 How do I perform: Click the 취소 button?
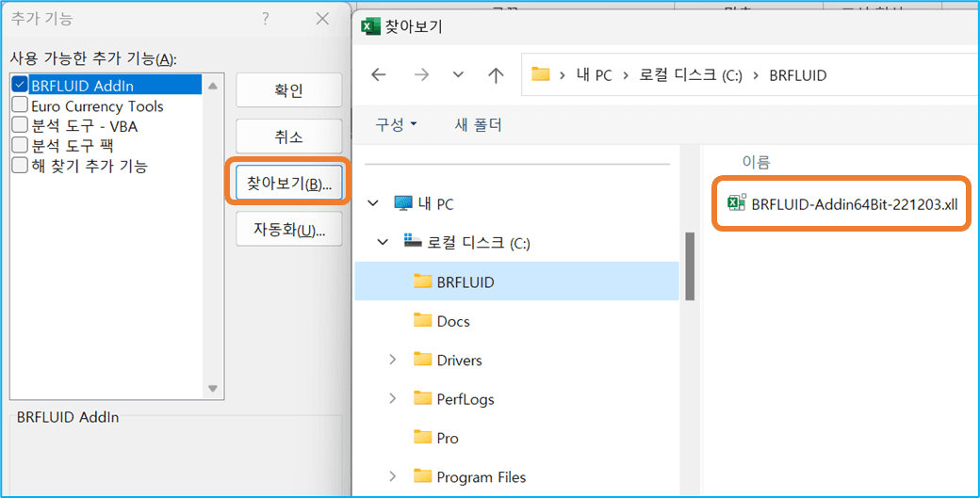click(x=288, y=137)
